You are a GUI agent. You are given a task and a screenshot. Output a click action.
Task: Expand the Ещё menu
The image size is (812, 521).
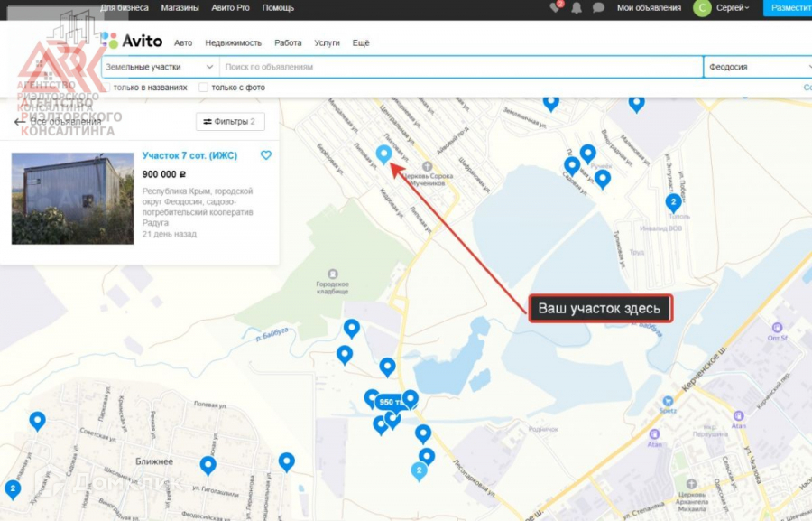coord(361,43)
